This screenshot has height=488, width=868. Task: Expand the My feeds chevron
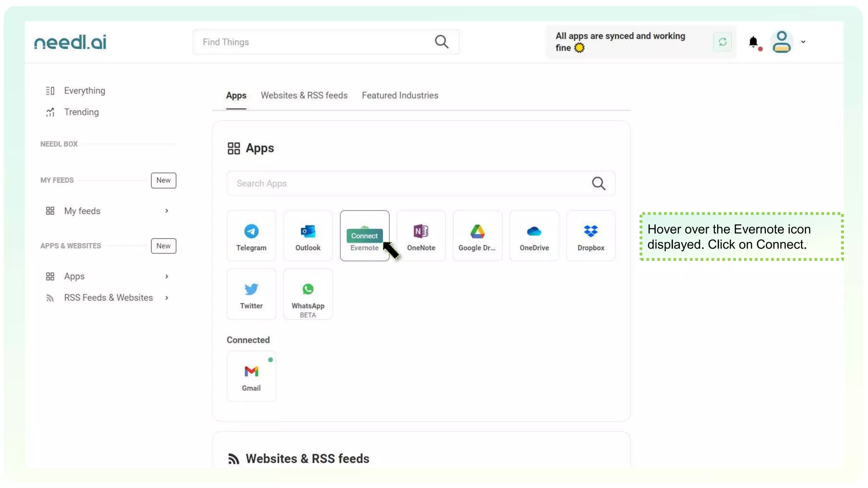click(167, 211)
